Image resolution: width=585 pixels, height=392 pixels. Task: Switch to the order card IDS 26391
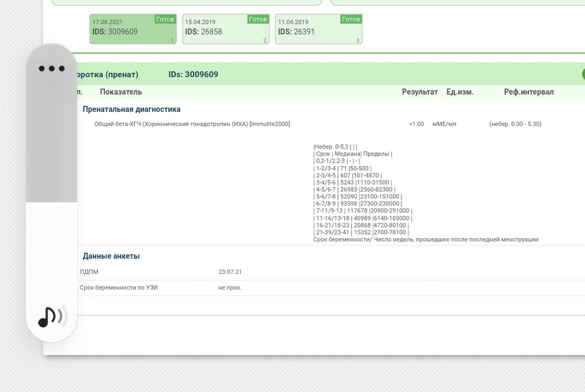tap(318, 29)
